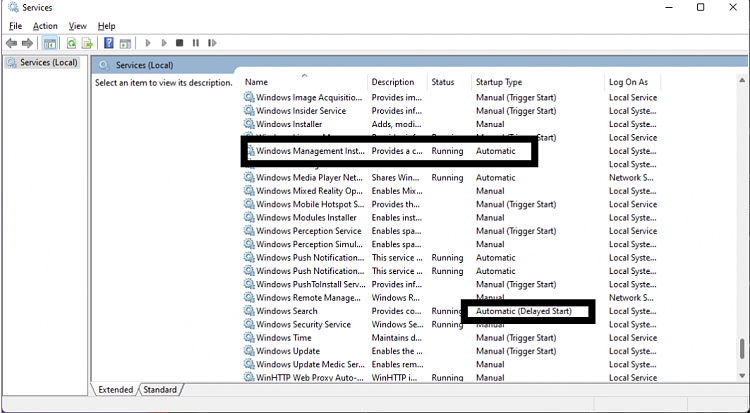750x413 pixels.
Task: Click 'WinHTTP i...' description text
Action: pos(395,378)
